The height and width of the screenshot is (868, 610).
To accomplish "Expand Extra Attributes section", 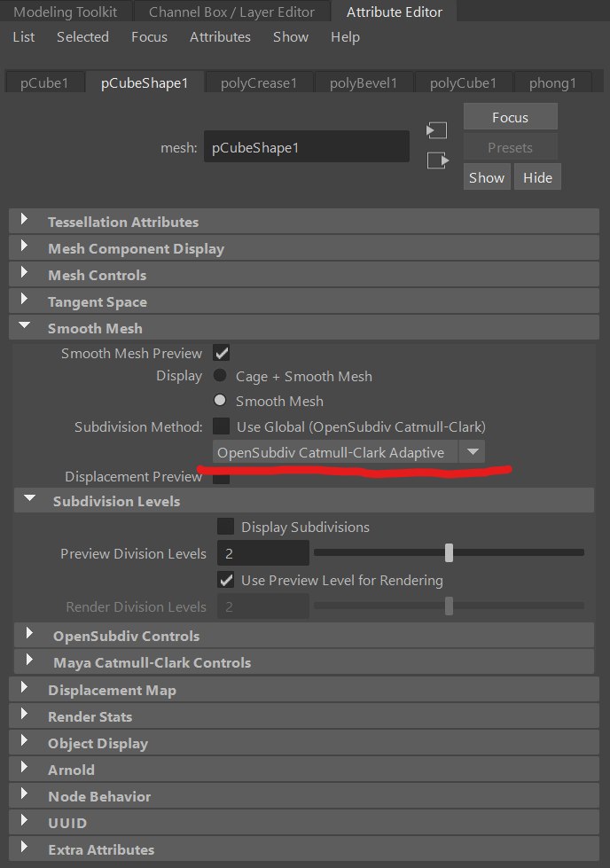I will coord(304,849).
